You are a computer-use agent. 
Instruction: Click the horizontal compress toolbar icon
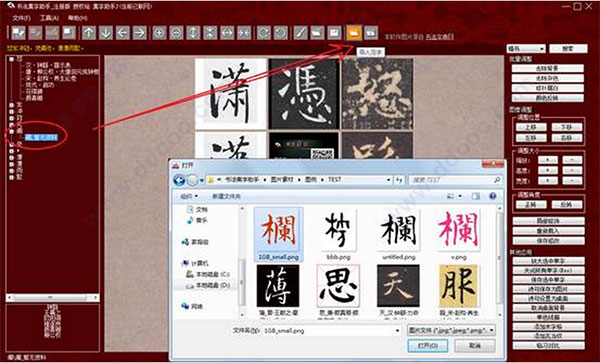[244, 33]
